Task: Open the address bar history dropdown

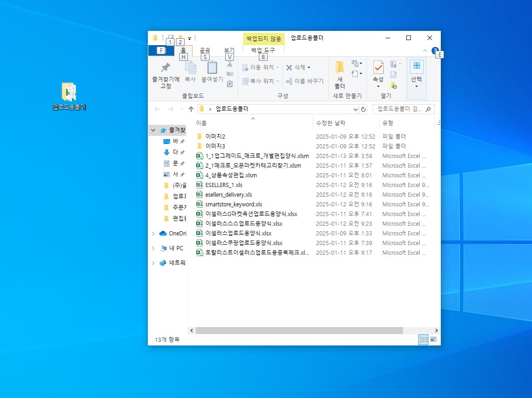Action: pos(355,109)
